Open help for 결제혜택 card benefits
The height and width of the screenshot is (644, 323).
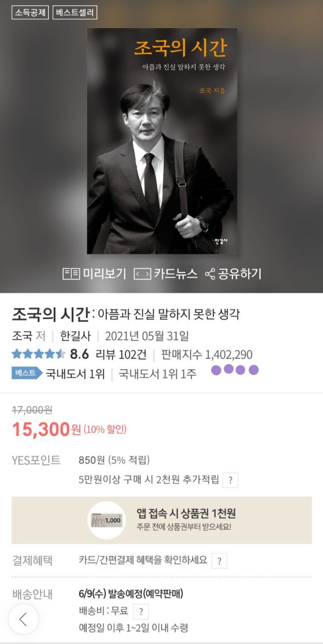219,561
